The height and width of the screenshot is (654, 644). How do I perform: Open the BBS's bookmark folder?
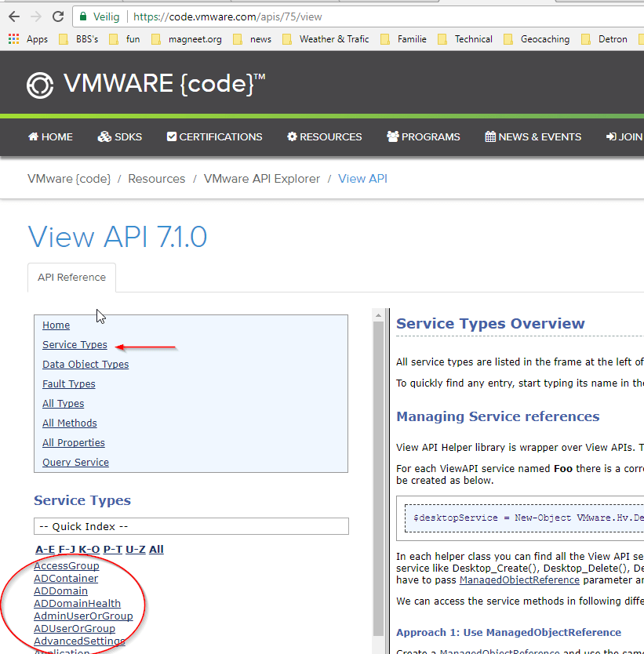pyautogui.click(x=78, y=39)
